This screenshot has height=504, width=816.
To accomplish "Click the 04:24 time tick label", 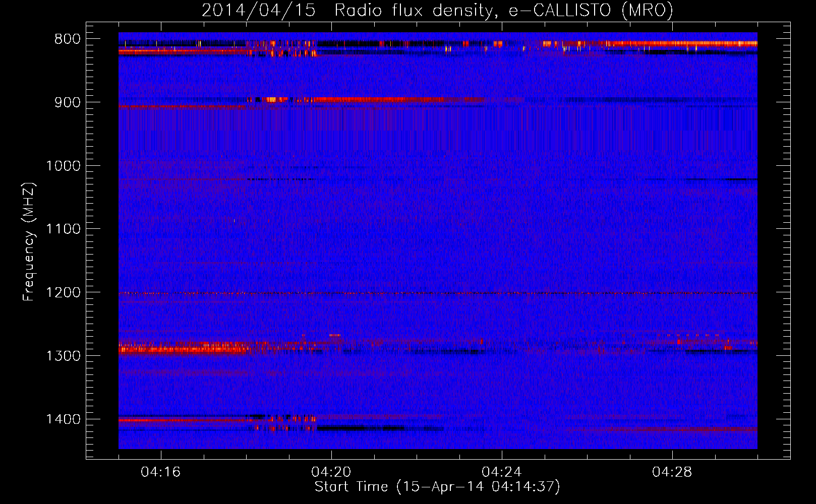I will (x=502, y=472).
